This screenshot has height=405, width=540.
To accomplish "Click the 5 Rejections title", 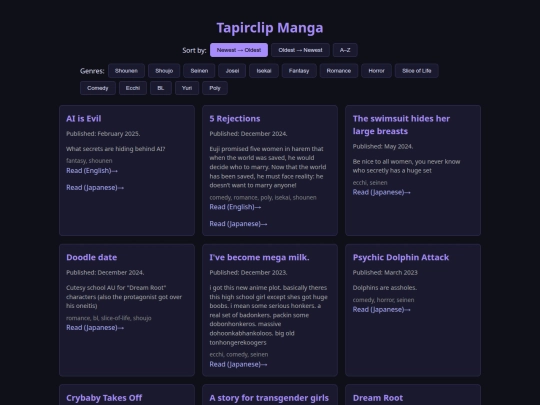I will (235, 118).
